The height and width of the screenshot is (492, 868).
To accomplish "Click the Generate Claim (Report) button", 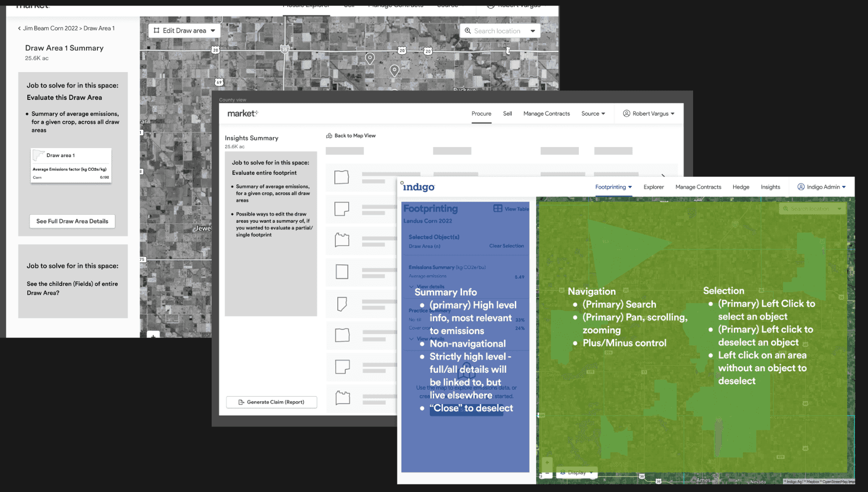I will [271, 402].
